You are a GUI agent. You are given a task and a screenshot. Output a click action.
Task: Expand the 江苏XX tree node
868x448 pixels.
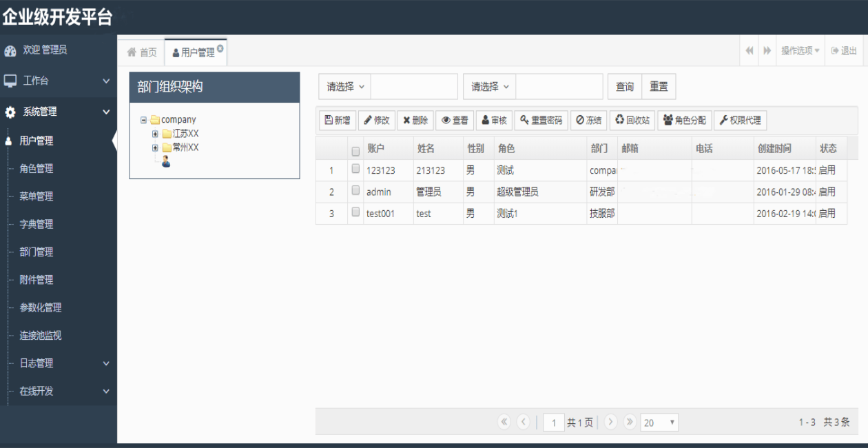point(154,134)
